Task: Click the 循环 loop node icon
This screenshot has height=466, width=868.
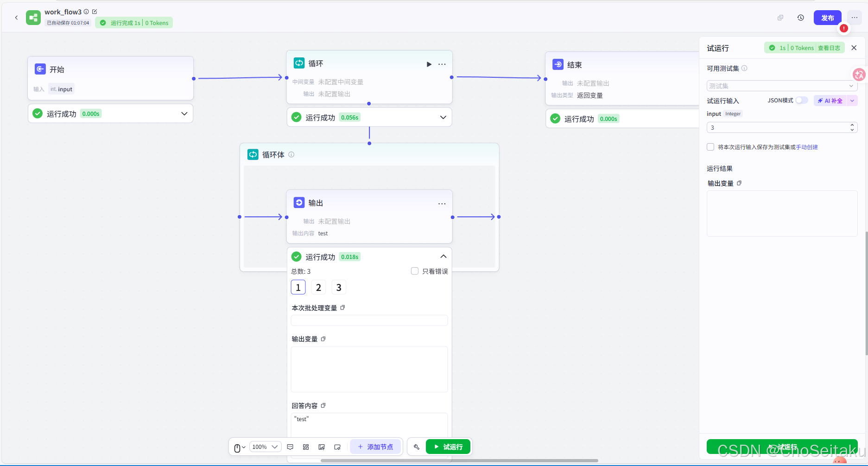Action: pyautogui.click(x=299, y=63)
